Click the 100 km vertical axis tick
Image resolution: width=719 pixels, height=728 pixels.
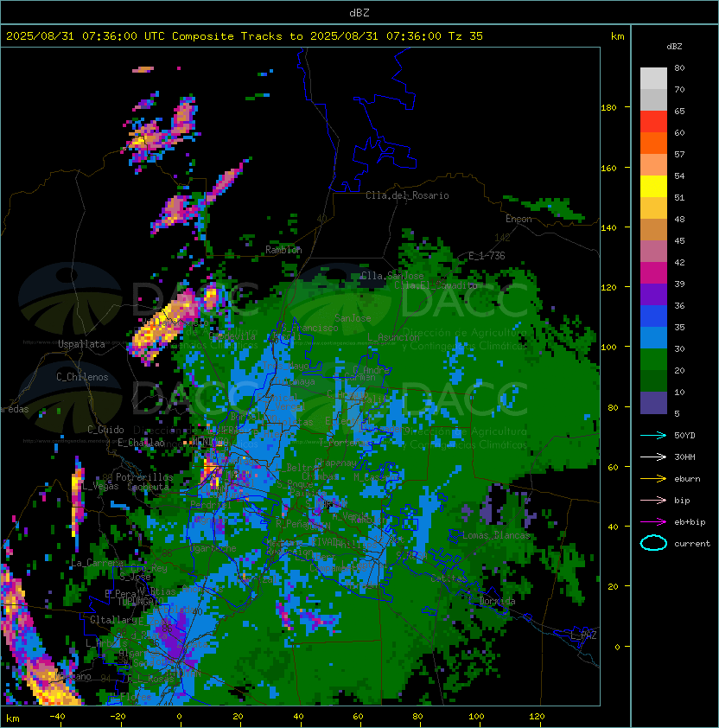pyautogui.click(x=608, y=348)
